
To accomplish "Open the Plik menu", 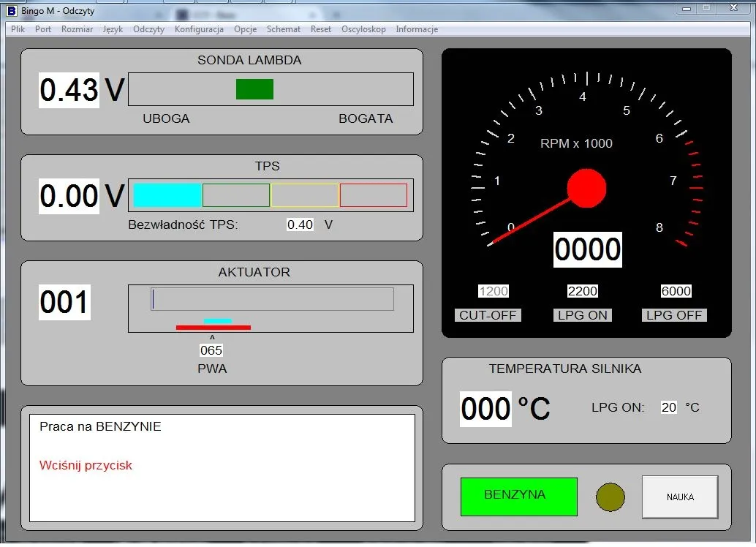I will click(x=17, y=29).
